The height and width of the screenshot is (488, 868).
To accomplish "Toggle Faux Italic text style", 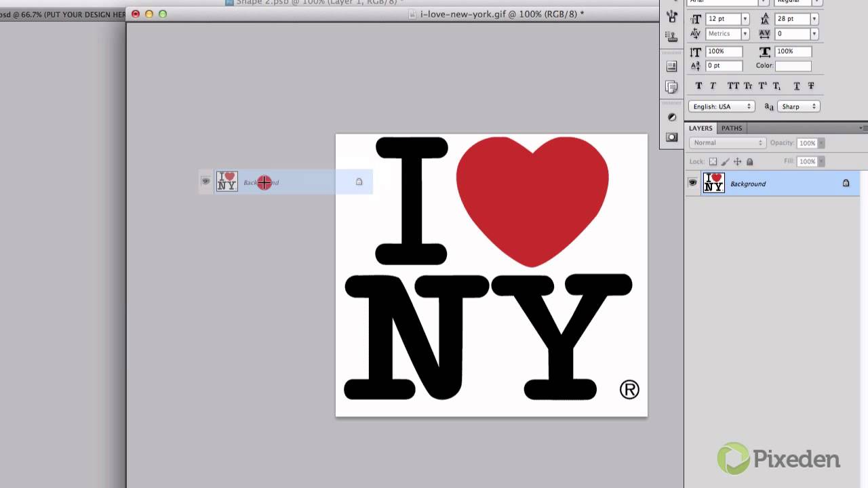I will coord(713,86).
